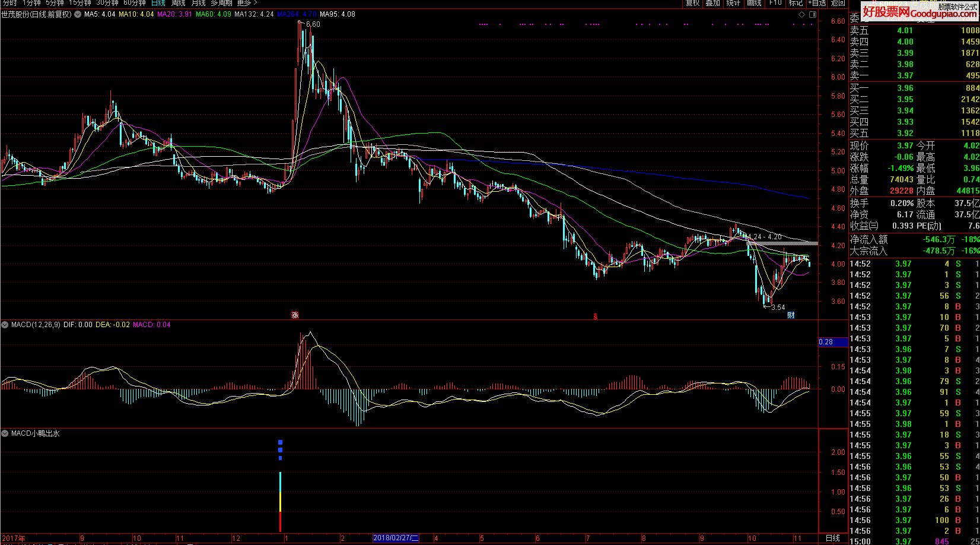Click the 收益(三) value 0.393
The image size is (980, 545).
tap(902, 226)
